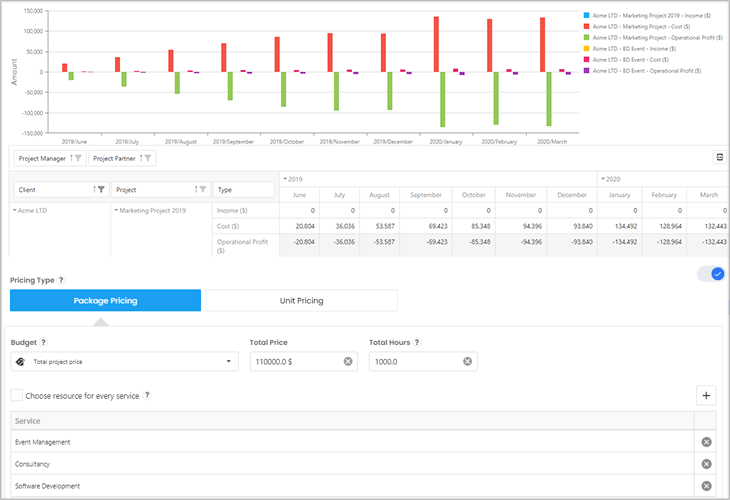The height and width of the screenshot is (500, 730).
Task: Toggle BD Event Operational Profit legend entry
Action: click(x=642, y=71)
